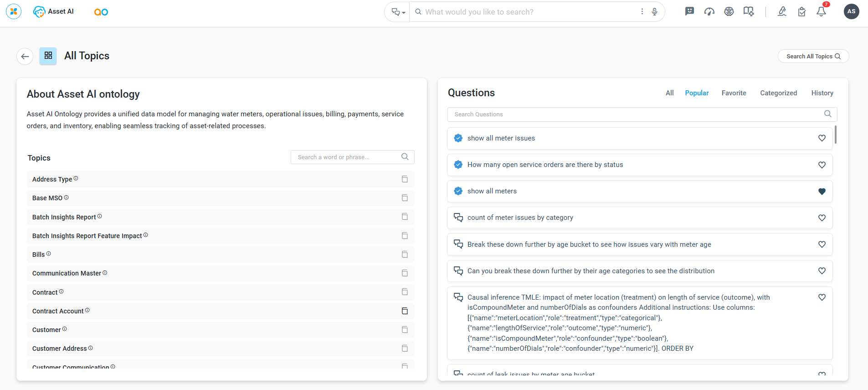Open the Customer topic

coord(221,330)
